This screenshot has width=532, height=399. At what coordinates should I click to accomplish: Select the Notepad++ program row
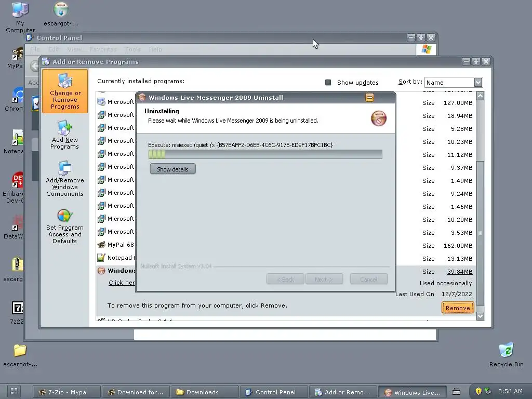116,258
